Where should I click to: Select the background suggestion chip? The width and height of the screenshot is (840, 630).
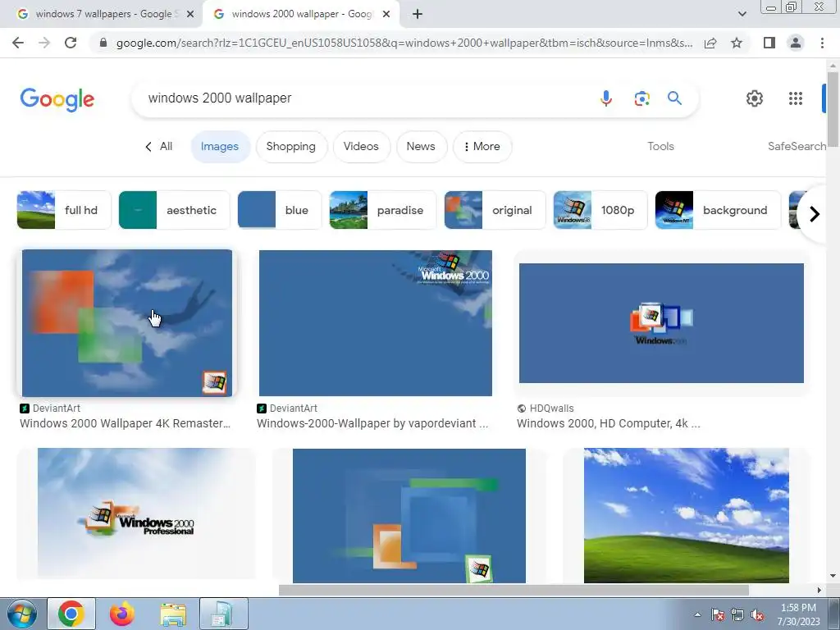point(718,210)
